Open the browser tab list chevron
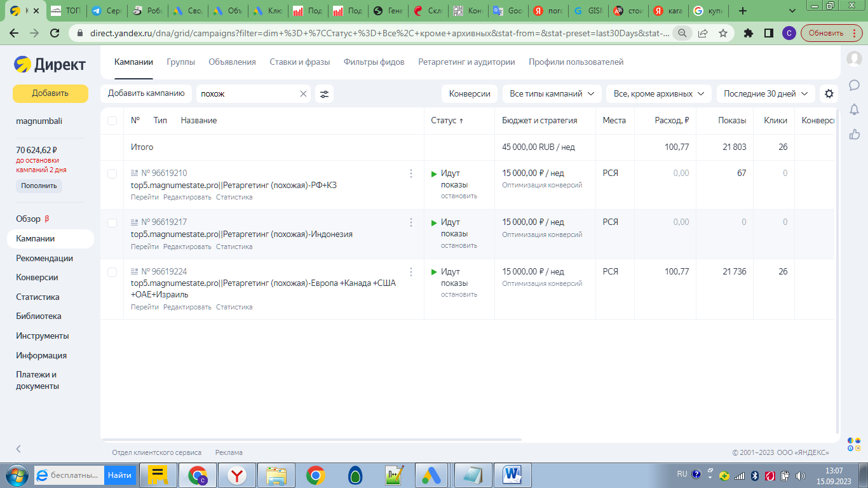 click(x=792, y=11)
